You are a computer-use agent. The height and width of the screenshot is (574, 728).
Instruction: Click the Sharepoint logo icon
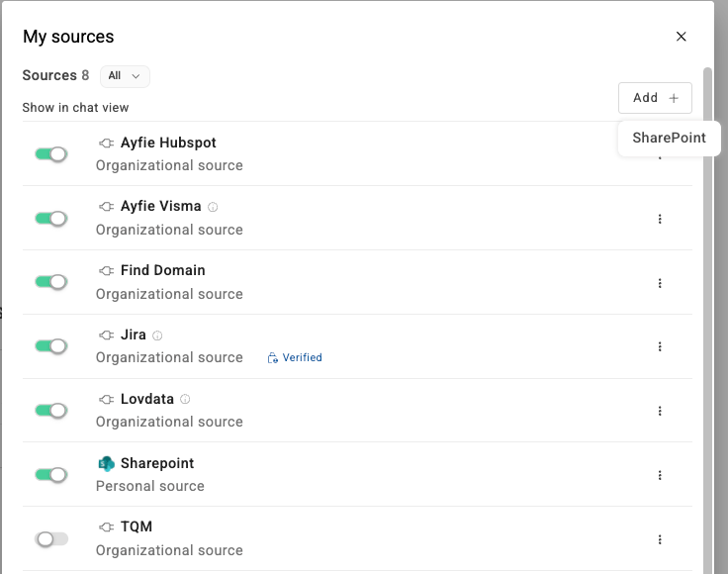107,463
